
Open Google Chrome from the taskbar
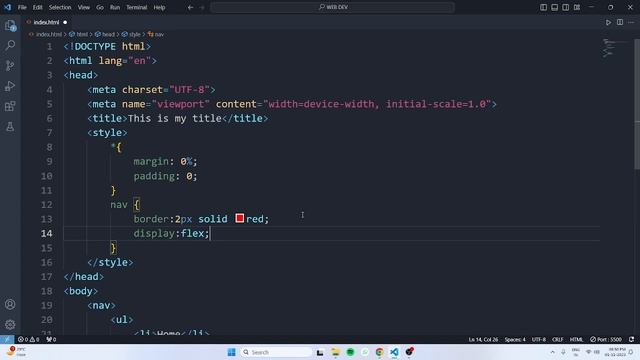pyautogui.click(x=380, y=352)
